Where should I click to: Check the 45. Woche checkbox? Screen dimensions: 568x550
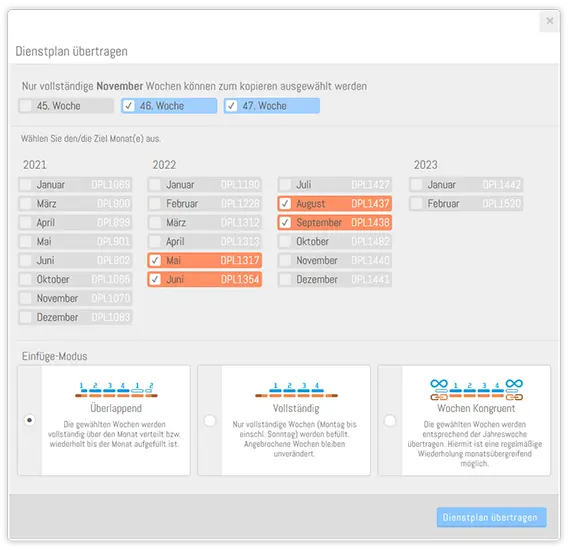26,106
